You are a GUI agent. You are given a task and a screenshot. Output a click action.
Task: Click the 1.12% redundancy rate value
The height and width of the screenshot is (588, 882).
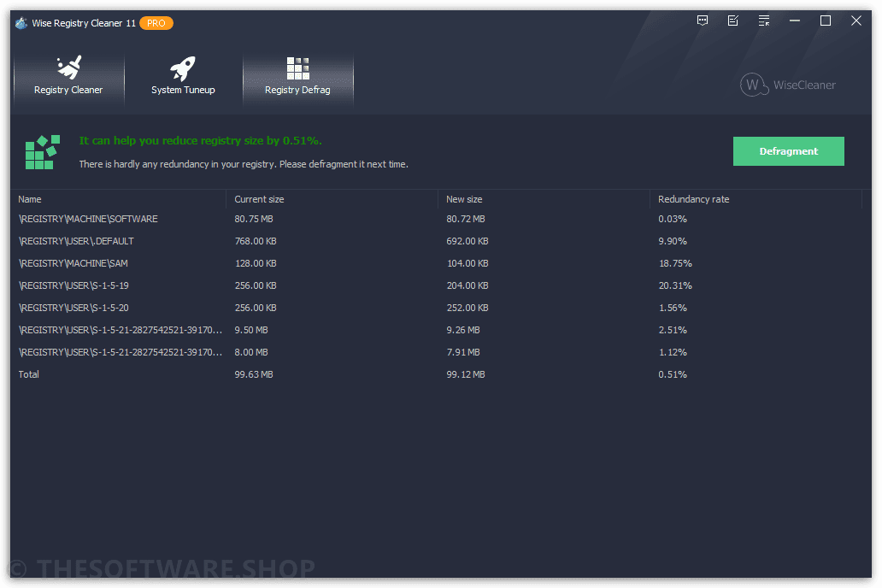(673, 352)
